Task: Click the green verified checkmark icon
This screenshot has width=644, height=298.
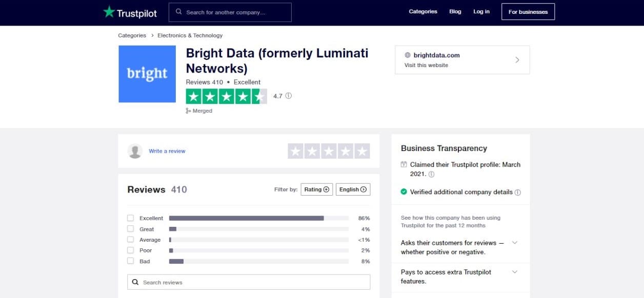Action: pyautogui.click(x=404, y=192)
